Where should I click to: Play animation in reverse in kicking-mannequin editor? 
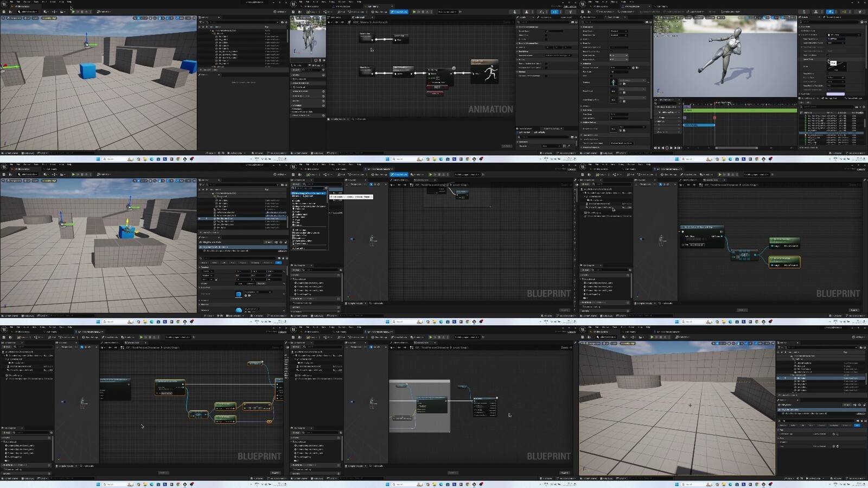pyautogui.click(x=663, y=148)
